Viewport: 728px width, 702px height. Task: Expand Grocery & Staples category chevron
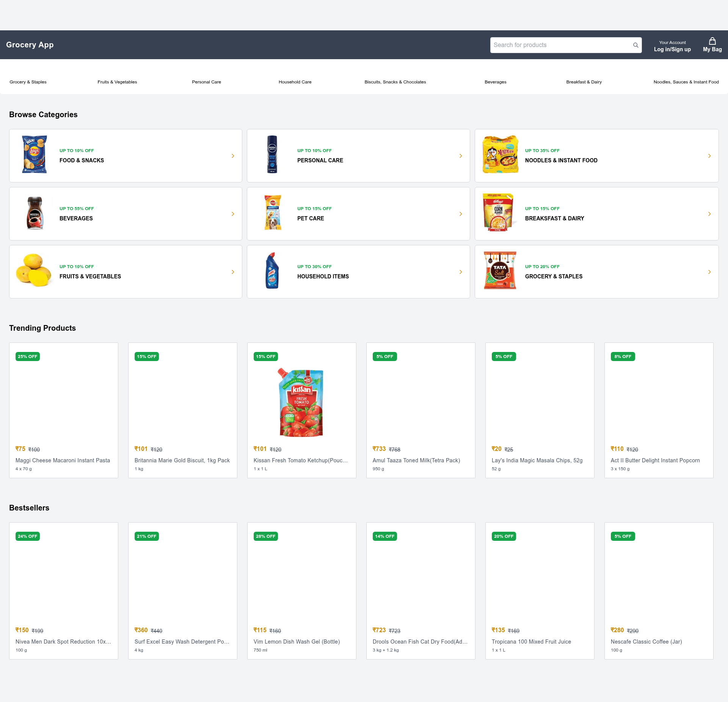709,272
